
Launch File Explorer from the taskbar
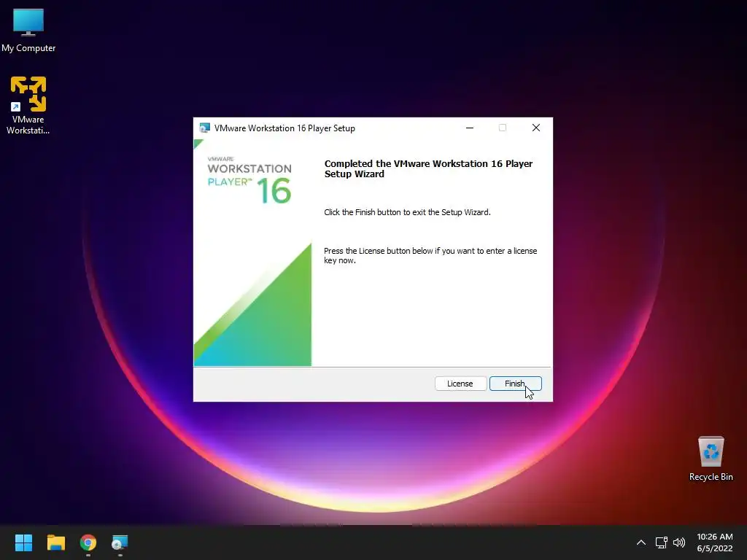(x=55, y=542)
